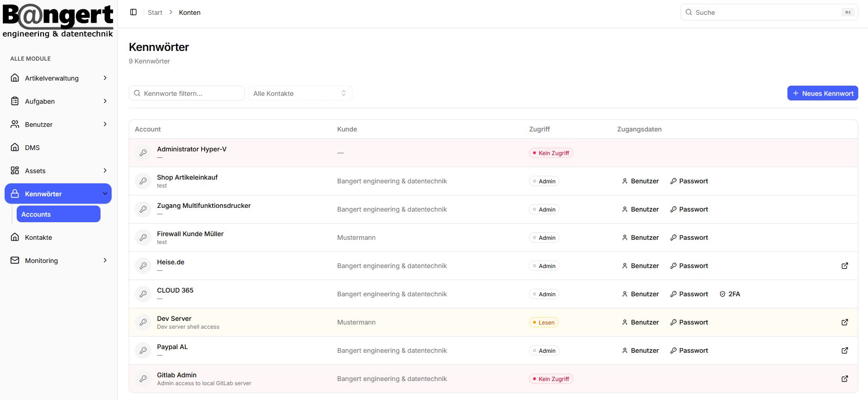Copy Passwort for Zugang Multifunktionsdrucker

689,209
